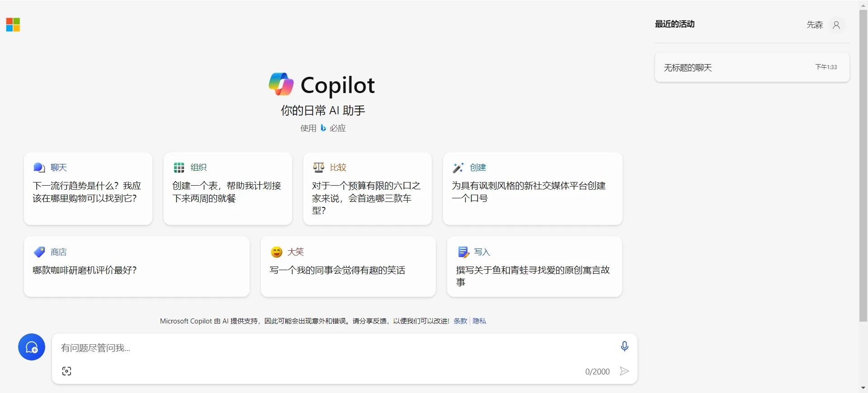This screenshot has width=868, height=393.
Task: Click the Microsoft logo in the corner
Action: coord(13,25)
